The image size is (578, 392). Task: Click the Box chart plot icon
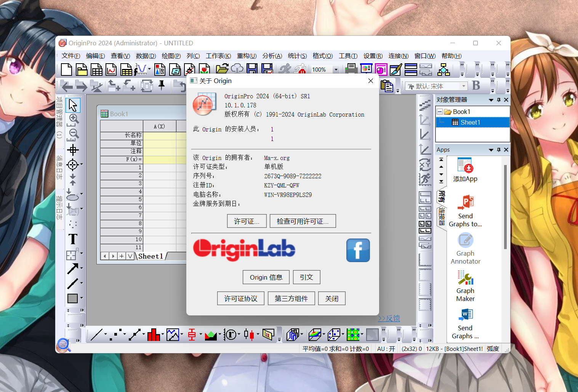click(x=192, y=335)
